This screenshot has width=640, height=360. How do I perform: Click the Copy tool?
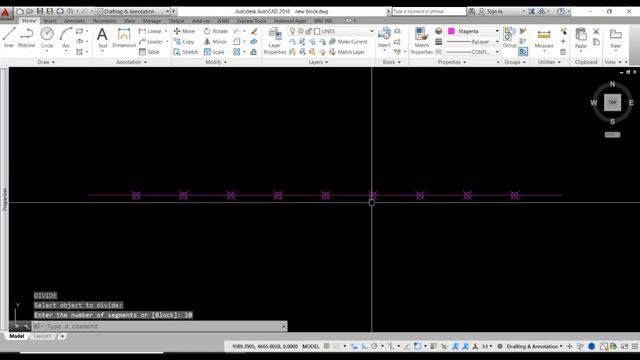click(x=184, y=42)
